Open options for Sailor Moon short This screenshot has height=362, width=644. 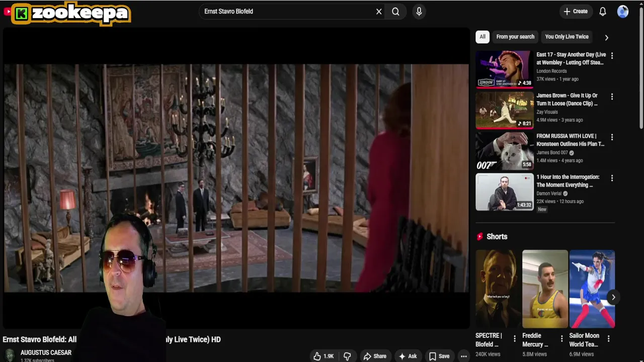click(x=608, y=339)
